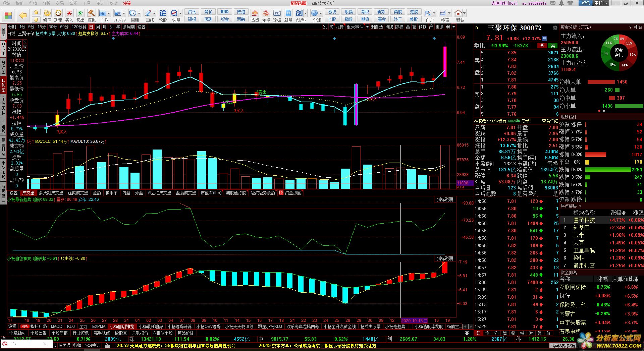Toggle the 九转 indicator
This screenshot has height=351, width=644.
point(339,27)
